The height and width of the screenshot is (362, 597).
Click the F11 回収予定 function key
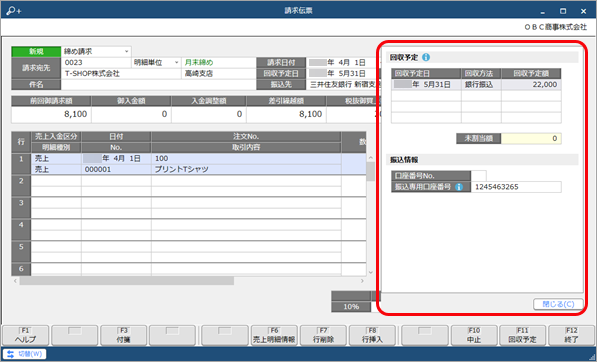[x=522, y=335]
